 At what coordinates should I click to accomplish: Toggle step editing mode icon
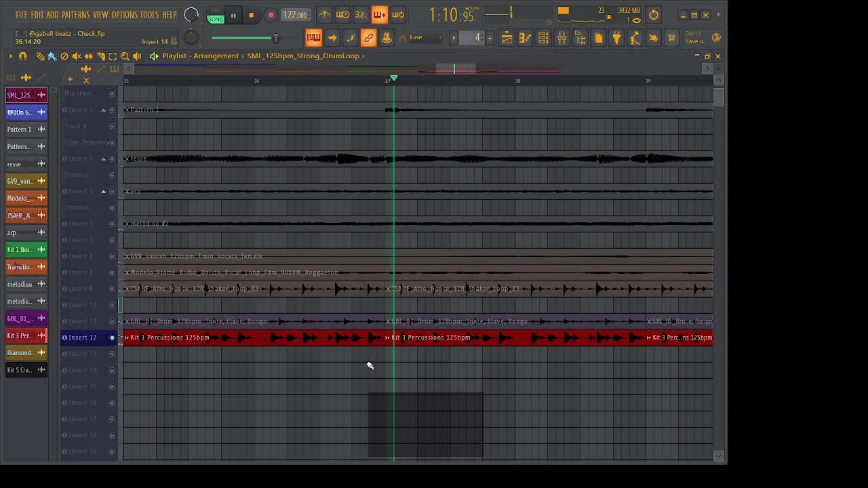pyautogui.click(x=350, y=38)
